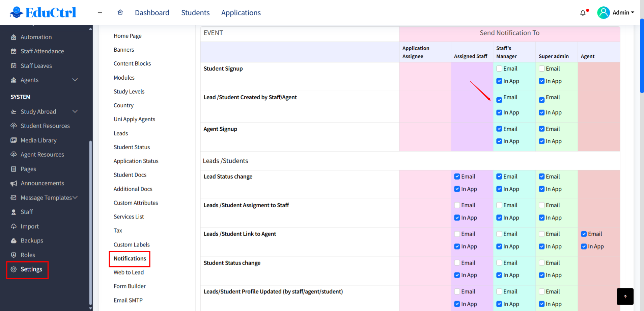The width and height of the screenshot is (644, 311).
Task: Click the scroll-to-top arrow button
Action: [625, 296]
